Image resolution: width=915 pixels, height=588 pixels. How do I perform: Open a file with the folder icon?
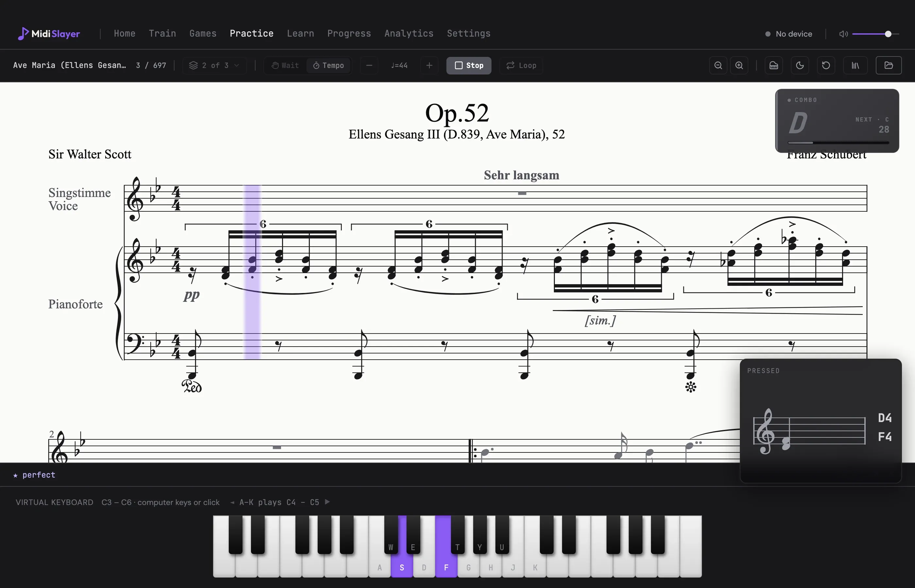click(x=889, y=65)
